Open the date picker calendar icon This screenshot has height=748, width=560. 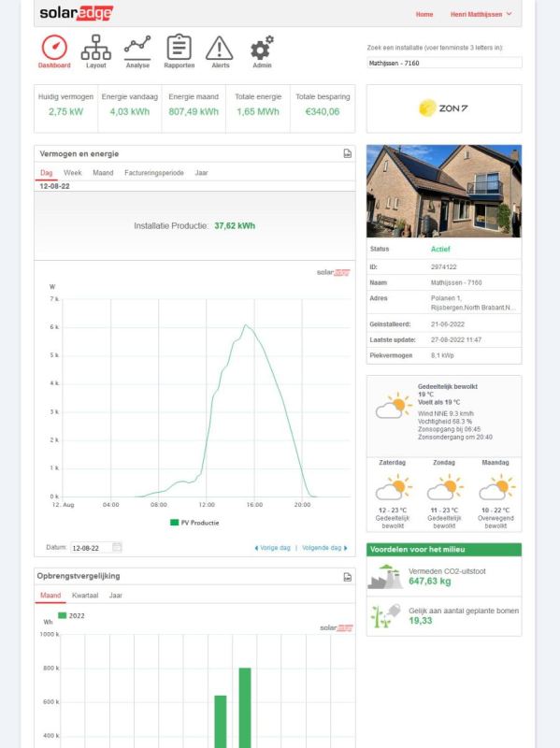coord(116,547)
